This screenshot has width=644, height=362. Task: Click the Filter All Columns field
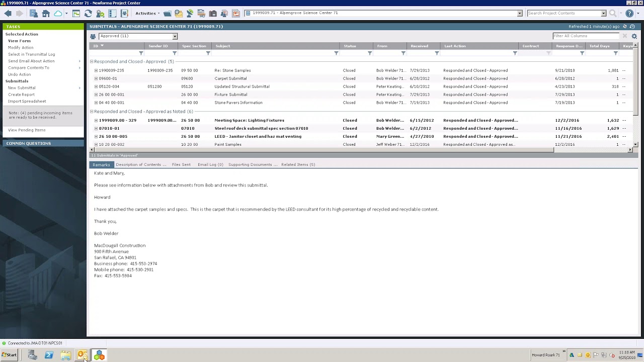click(x=586, y=36)
